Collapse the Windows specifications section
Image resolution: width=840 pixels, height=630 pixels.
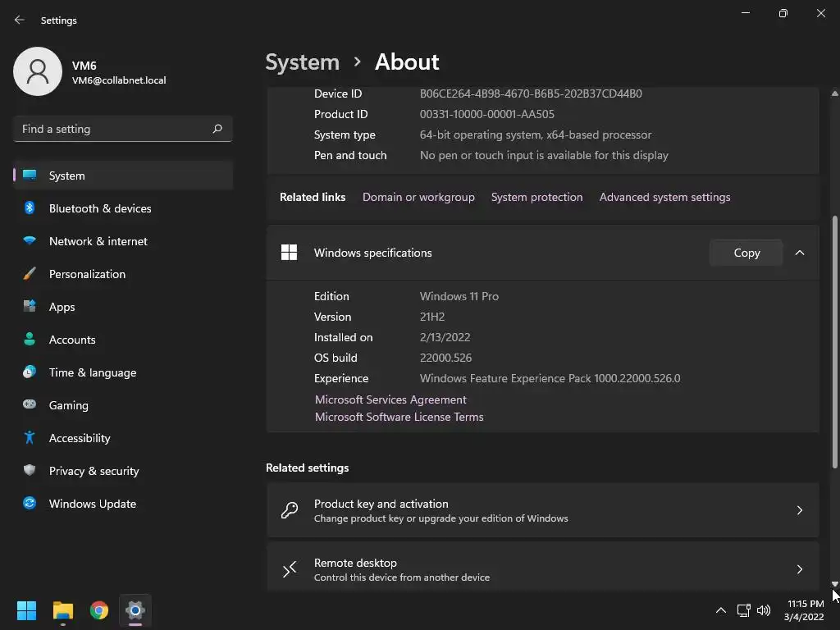point(800,253)
